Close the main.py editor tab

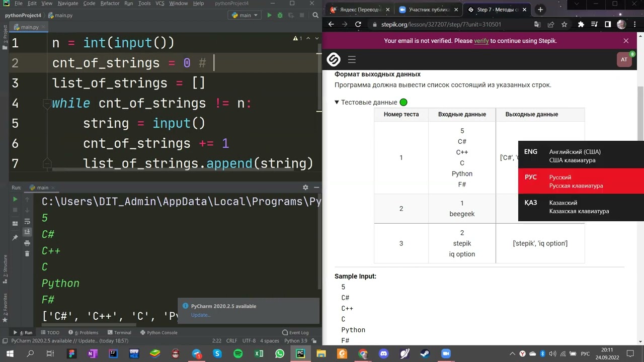coord(44,27)
